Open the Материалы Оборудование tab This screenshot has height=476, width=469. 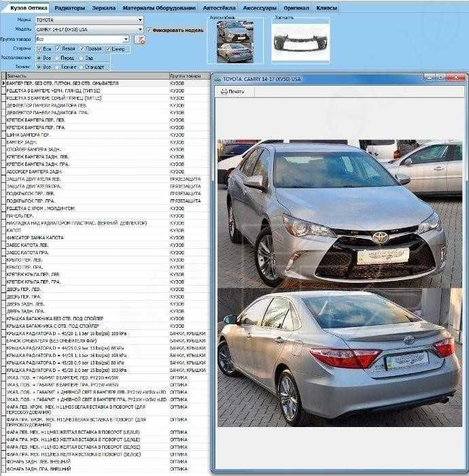pos(159,8)
